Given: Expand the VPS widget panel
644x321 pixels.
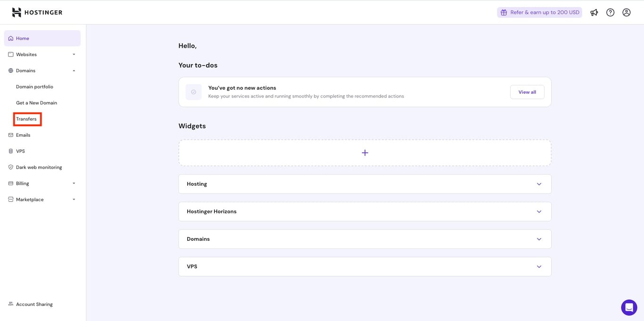Looking at the screenshot, I should 538,266.
